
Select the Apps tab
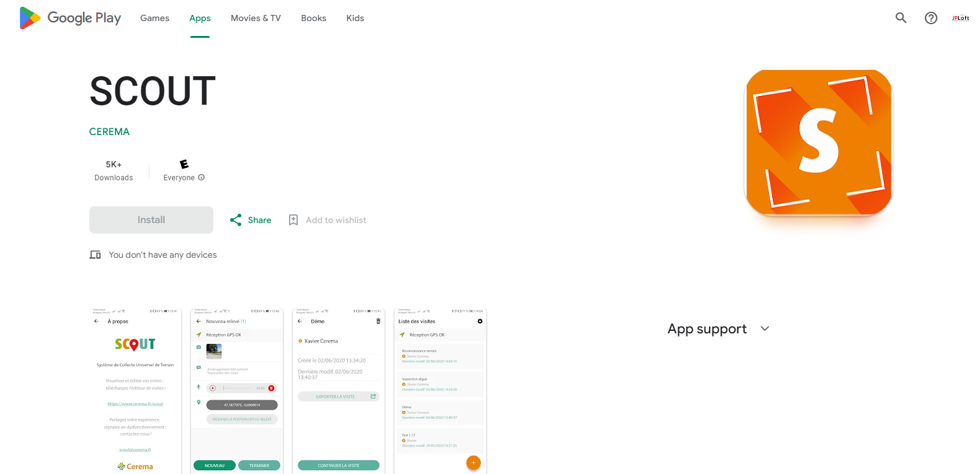200,18
